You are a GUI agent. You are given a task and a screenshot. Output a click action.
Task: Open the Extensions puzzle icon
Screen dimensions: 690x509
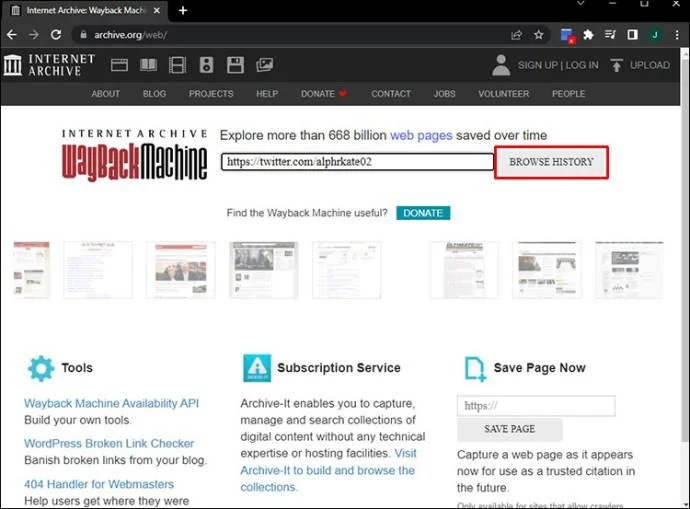click(x=588, y=35)
